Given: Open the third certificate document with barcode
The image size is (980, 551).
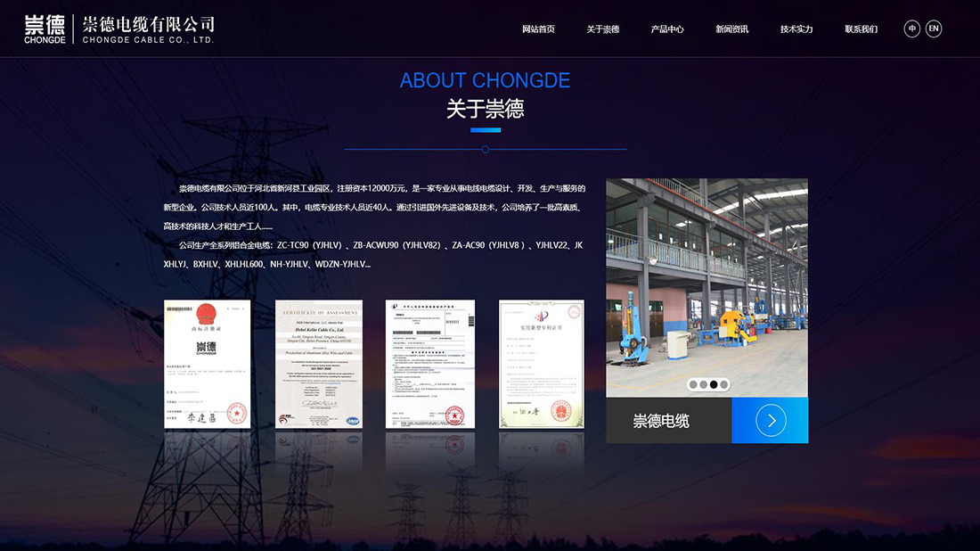Looking at the screenshot, I should pos(430,364).
